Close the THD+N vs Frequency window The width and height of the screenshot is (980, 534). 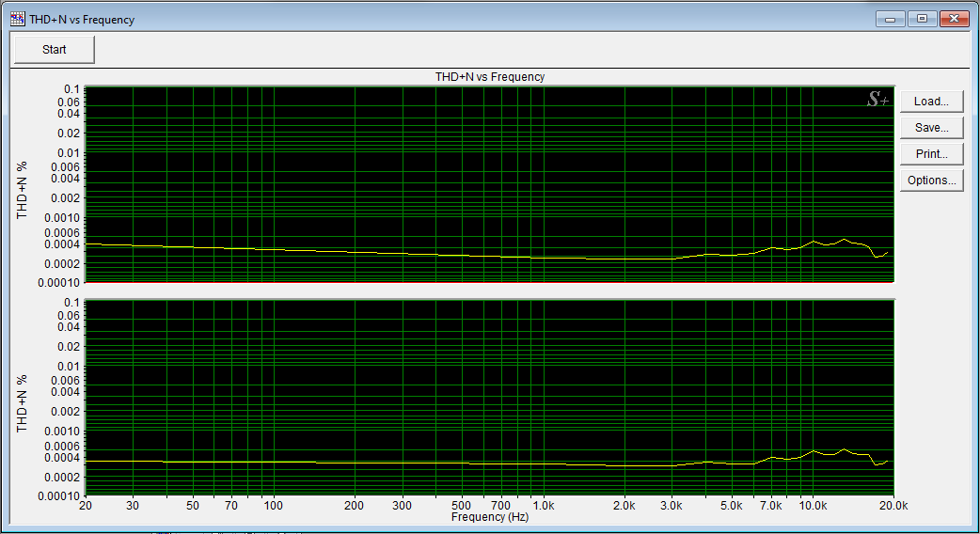955,19
